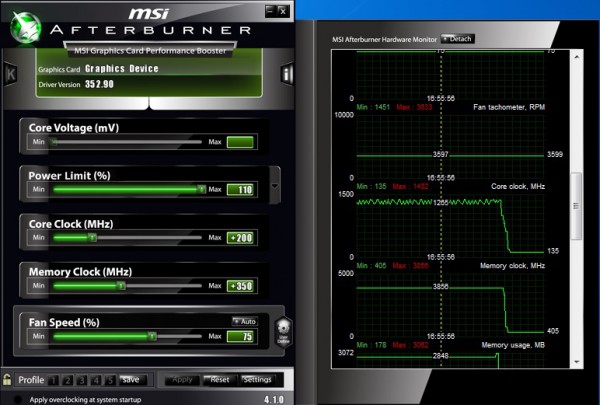Select profile slot 5
The width and height of the screenshot is (600, 405).
[110, 380]
